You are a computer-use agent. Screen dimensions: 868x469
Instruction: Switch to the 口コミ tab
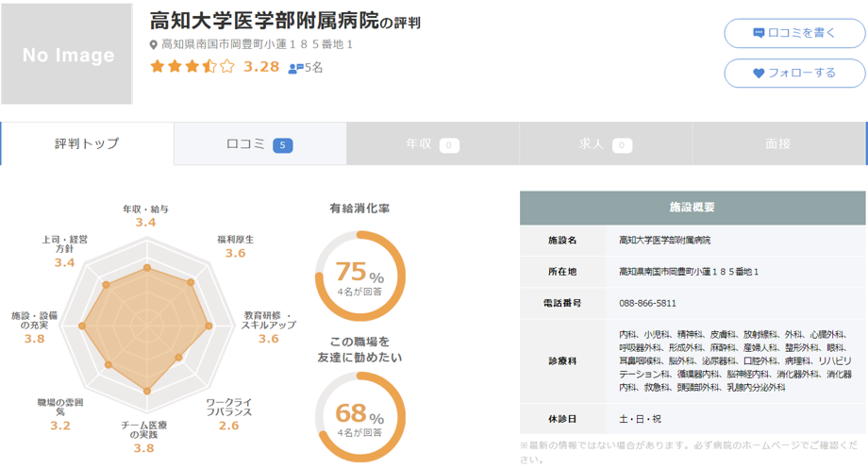[260, 144]
